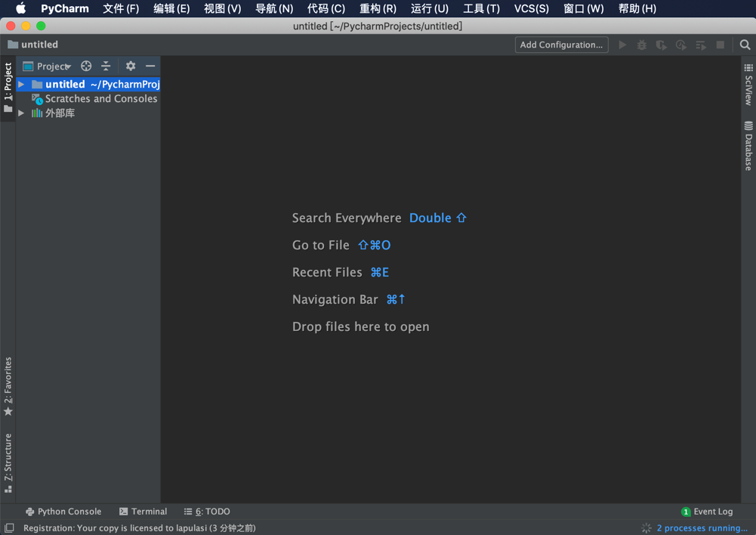
Task: Run the current configuration
Action: (x=622, y=45)
